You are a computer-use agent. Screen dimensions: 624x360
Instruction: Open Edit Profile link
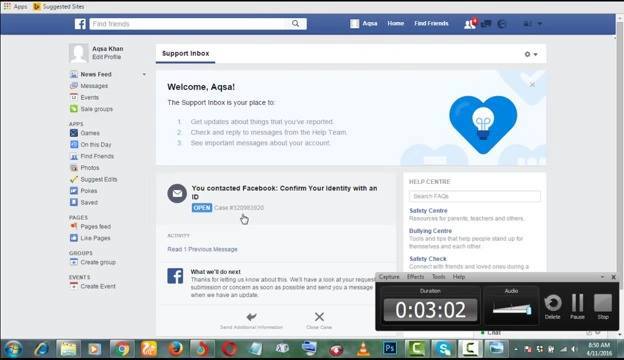107,57
